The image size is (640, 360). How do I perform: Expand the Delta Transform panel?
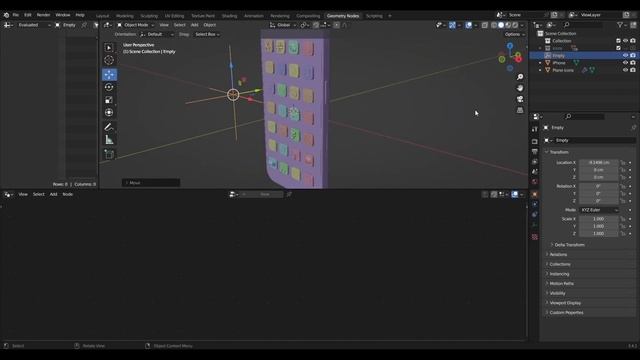point(569,245)
